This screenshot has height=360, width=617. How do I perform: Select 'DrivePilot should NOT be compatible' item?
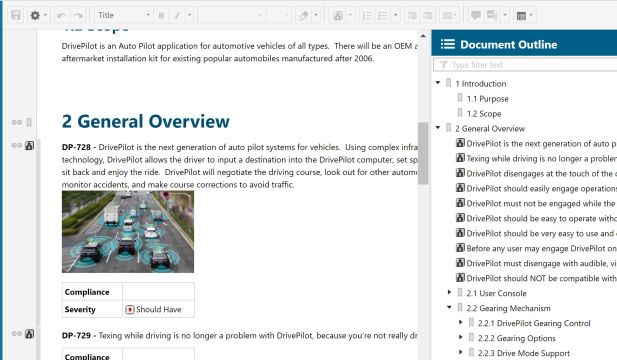[x=541, y=278]
